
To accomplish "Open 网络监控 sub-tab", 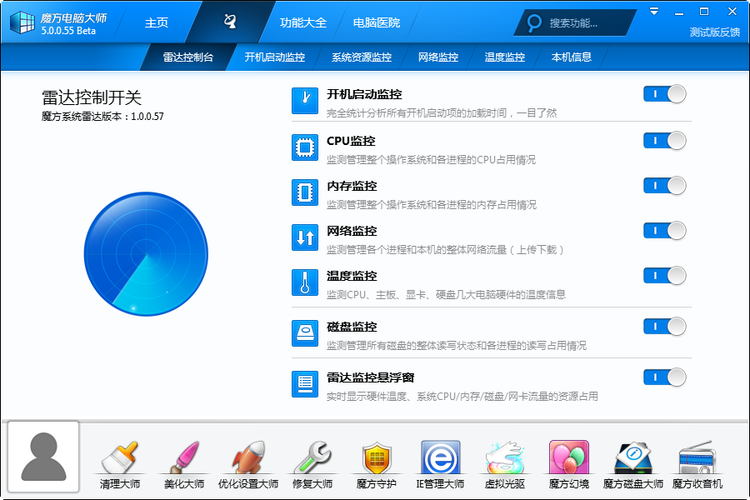I will point(438,57).
